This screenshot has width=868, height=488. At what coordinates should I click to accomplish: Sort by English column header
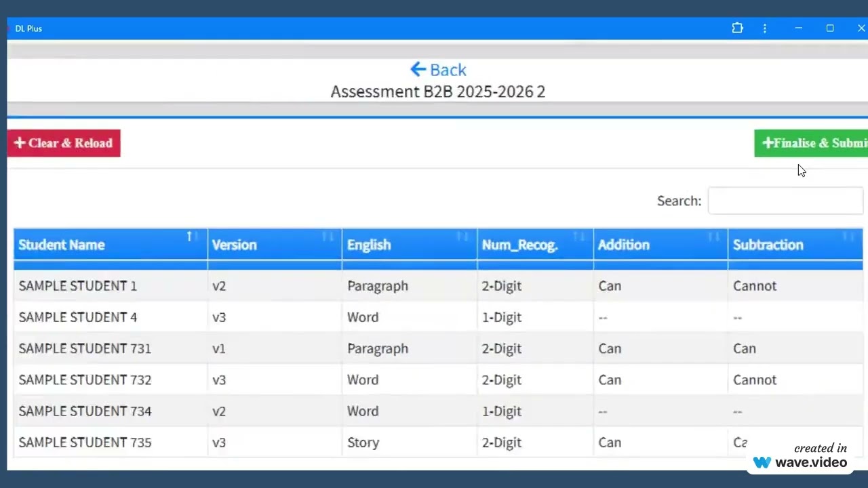coord(410,245)
